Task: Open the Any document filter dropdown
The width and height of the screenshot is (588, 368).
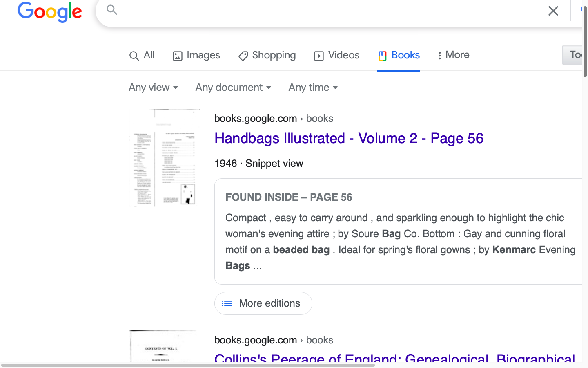Action: pyautogui.click(x=233, y=88)
